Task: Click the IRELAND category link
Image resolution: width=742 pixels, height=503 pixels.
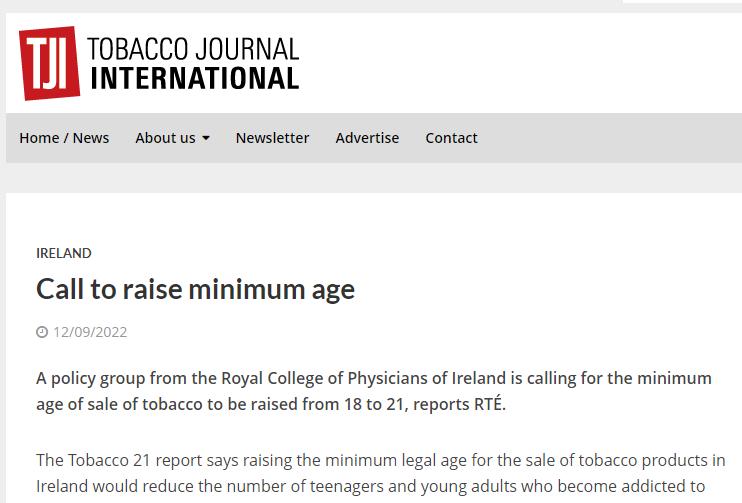Action: 64,253
